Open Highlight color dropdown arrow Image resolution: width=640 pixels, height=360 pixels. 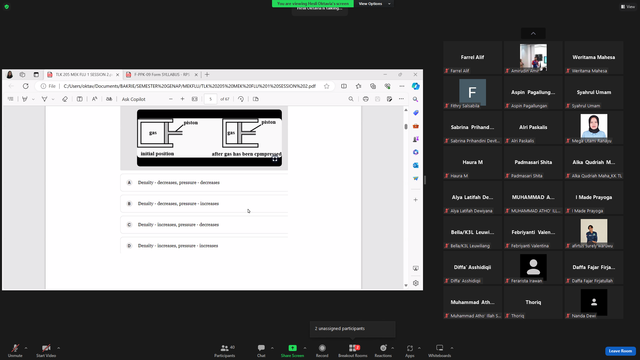click(53, 99)
